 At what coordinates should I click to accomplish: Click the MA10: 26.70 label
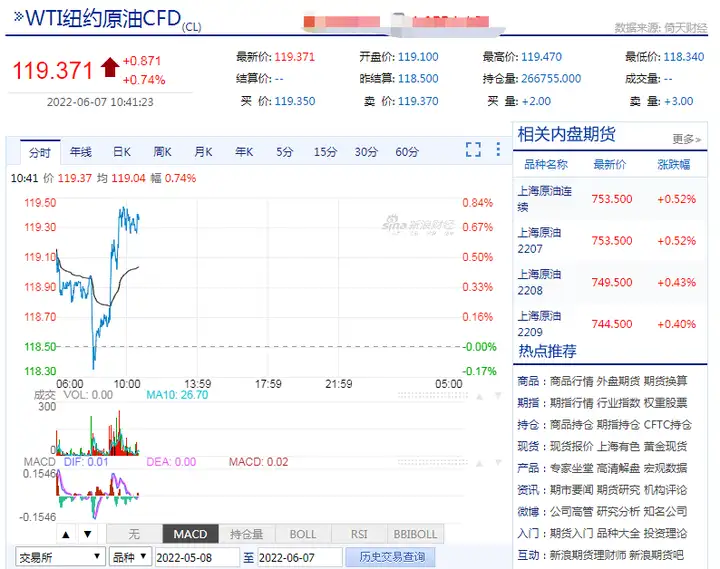[x=177, y=395]
